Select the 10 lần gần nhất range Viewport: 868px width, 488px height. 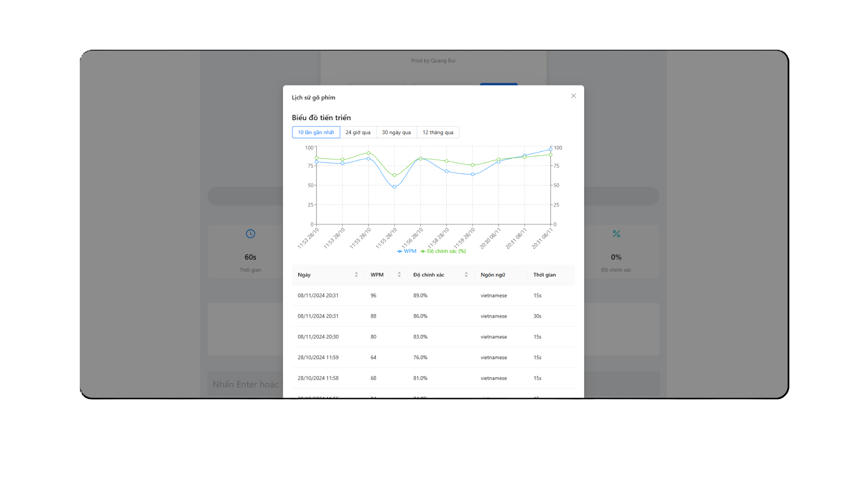click(x=316, y=132)
